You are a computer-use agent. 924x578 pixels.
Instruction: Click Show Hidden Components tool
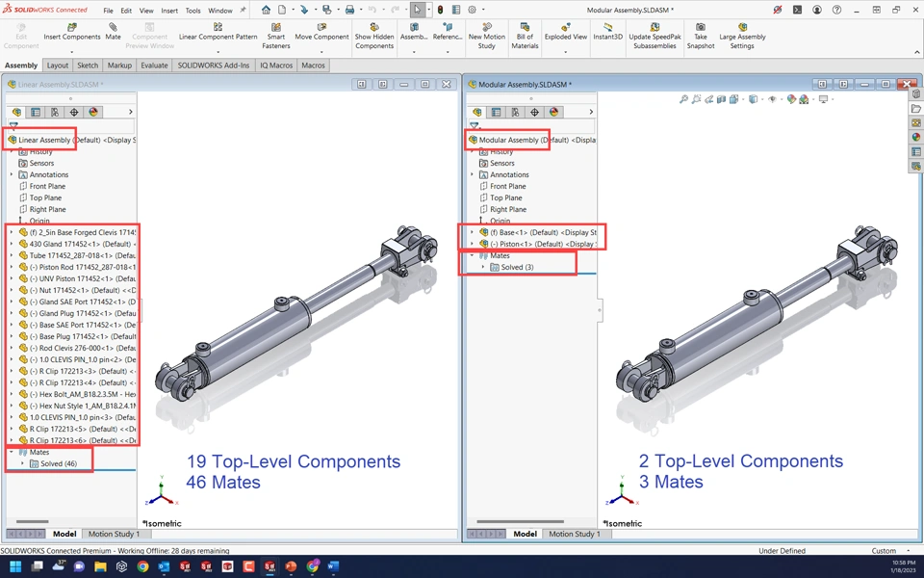coord(374,36)
